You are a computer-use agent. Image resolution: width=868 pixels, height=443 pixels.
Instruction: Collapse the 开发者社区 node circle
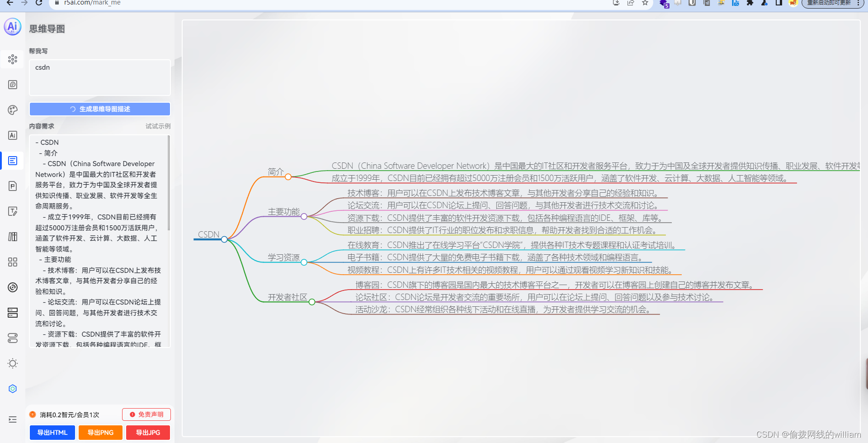point(312,302)
